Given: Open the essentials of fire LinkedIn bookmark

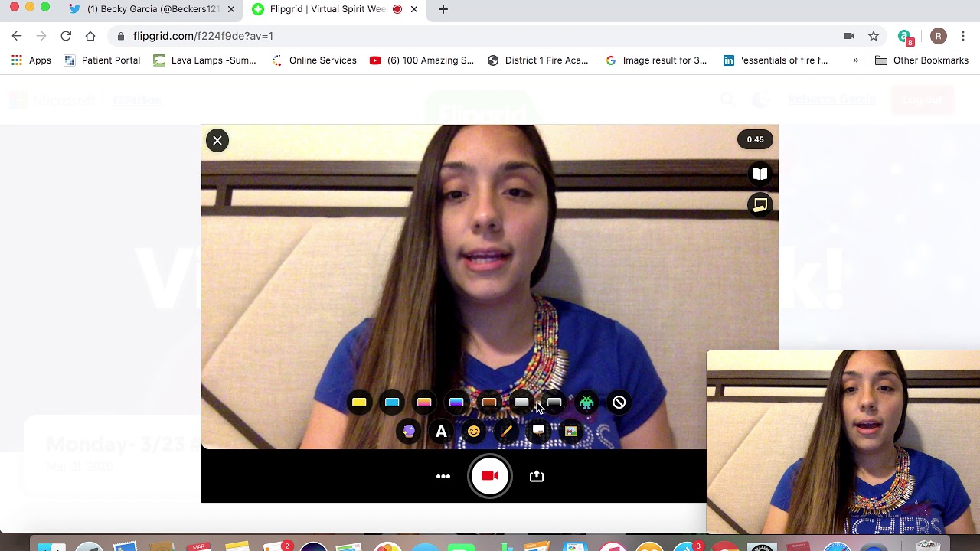Looking at the screenshot, I should 776,60.
